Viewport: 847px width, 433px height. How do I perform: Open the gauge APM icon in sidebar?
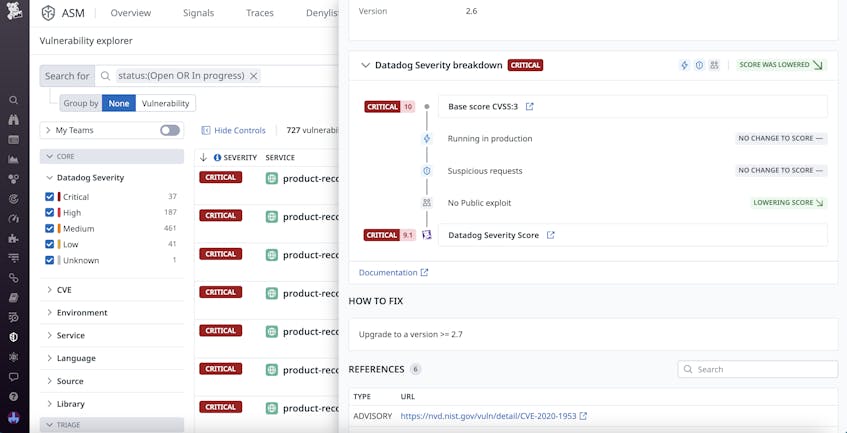(x=14, y=219)
